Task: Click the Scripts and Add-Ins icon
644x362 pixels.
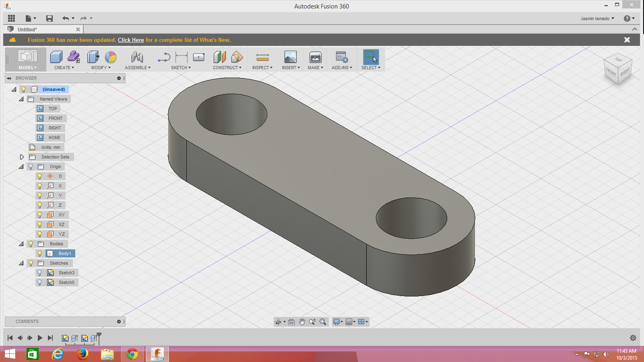Action: point(342,57)
